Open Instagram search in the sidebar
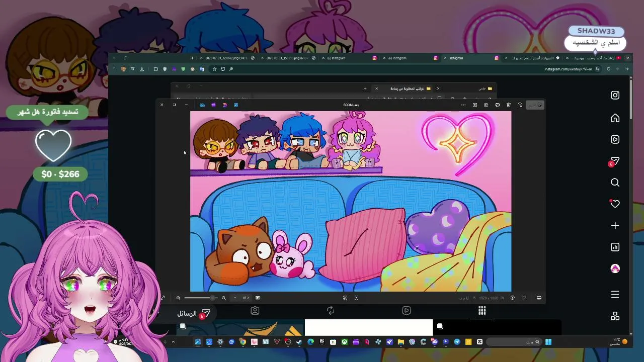The width and height of the screenshot is (644, 362). coord(615,183)
